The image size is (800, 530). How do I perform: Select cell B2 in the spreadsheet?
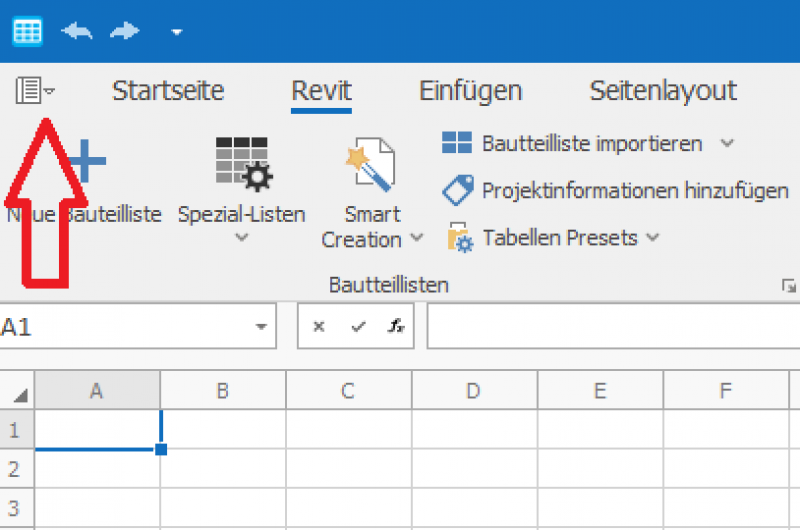tap(223, 466)
